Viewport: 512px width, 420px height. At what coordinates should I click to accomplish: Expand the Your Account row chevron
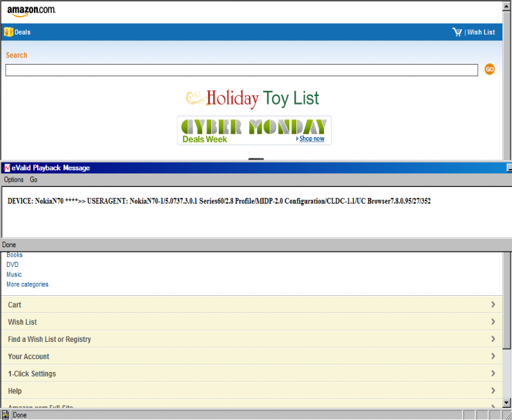(x=493, y=356)
